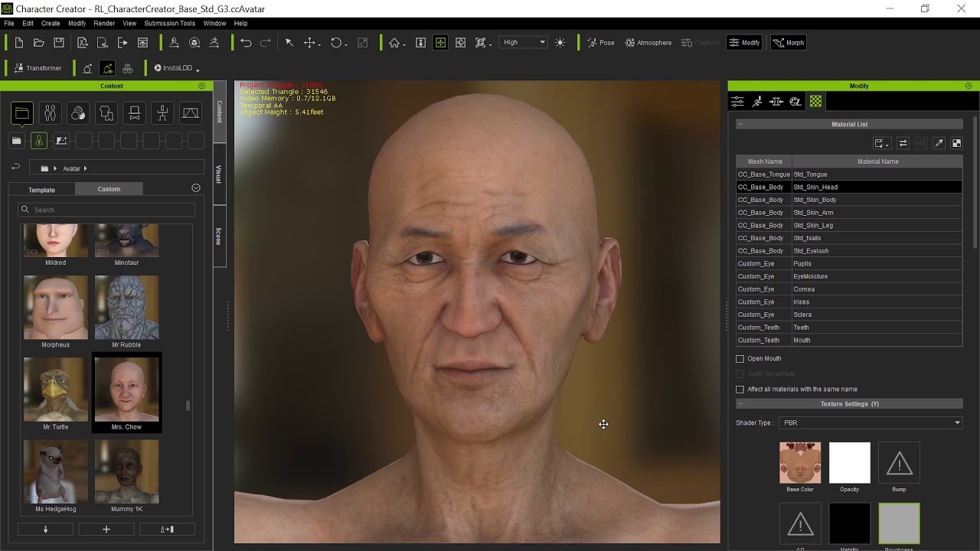This screenshot has height=551, width=980.
Task: Click the Home view icon
Action: pyautogui.click(x=394, y=43)
